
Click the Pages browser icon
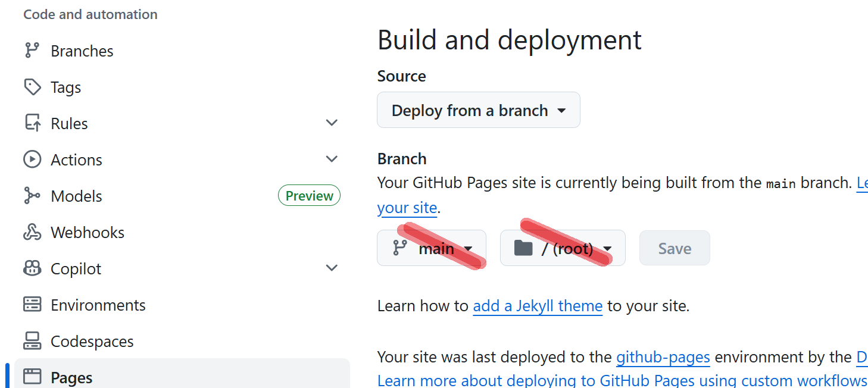click(x=32, y=377)
